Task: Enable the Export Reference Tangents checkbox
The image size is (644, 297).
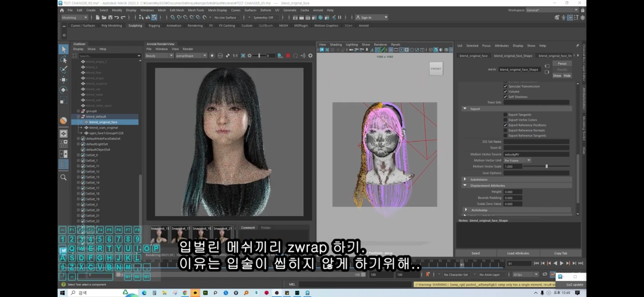Action: (505, 135)
